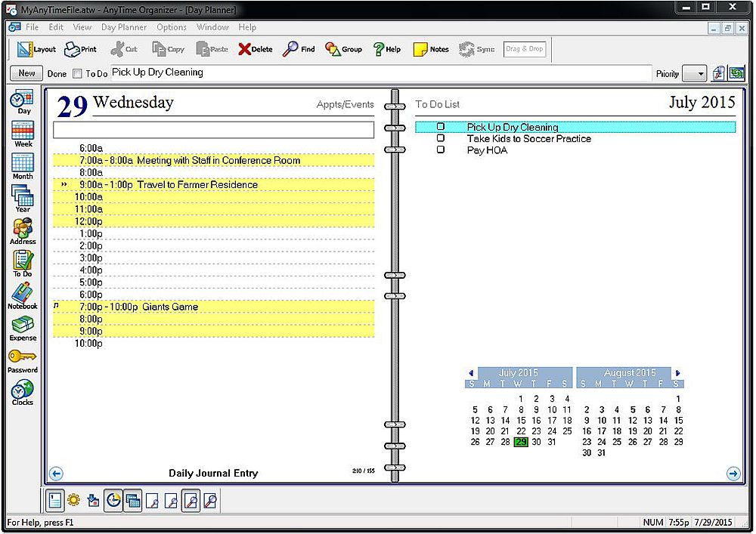Check off Pick Up Dry Cleaning
This screenshot has width=756, height=534.
(x=441, y=127)
